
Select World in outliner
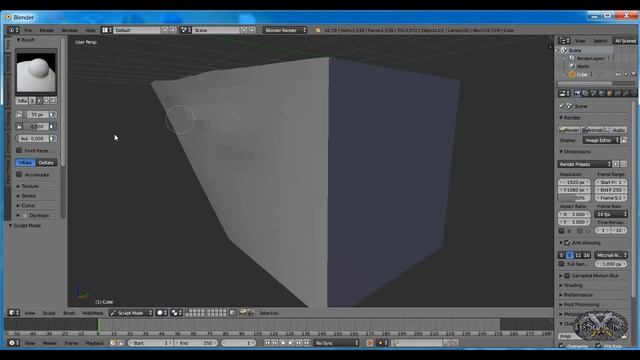pyautogui.click(x=582, y=66)
